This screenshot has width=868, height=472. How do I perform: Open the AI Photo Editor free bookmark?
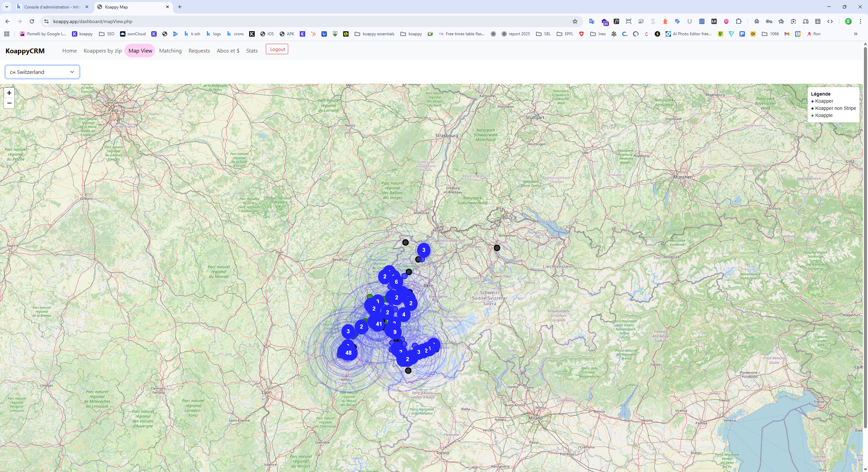pos(688,34)
